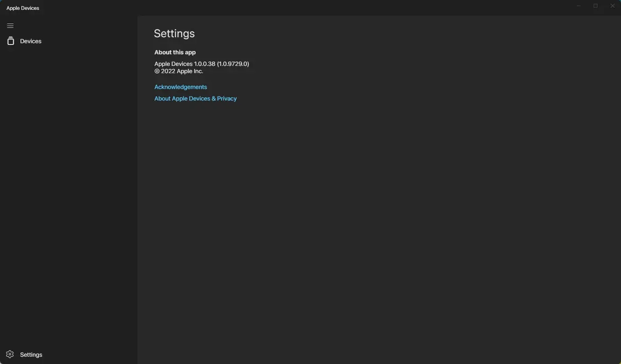Open the navigation menu using the three-line icon
The image size is (621, 364).
10,25
